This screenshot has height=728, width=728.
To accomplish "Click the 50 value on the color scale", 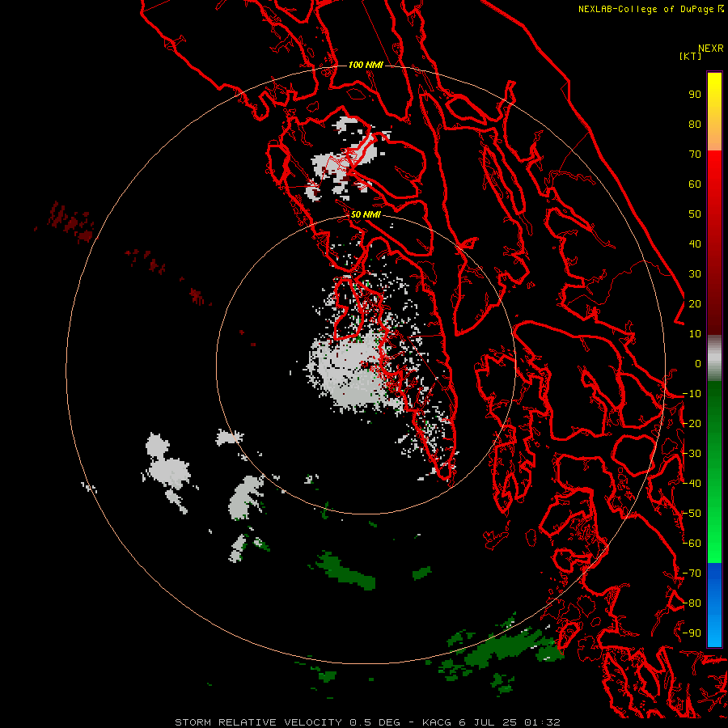I will pyautogui.click(x=695, y=214).
